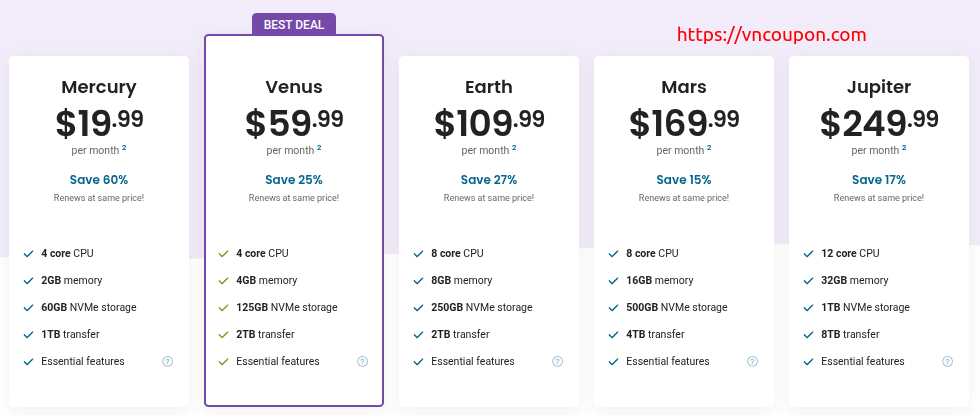
Task: Click the checkmark beside Jupiter 12 core CPU
Action: pyautogui.click(x=808, y=254)
